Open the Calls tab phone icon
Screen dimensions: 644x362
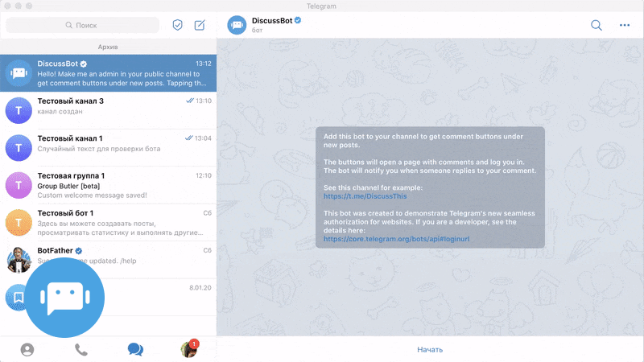click(81, 350)
